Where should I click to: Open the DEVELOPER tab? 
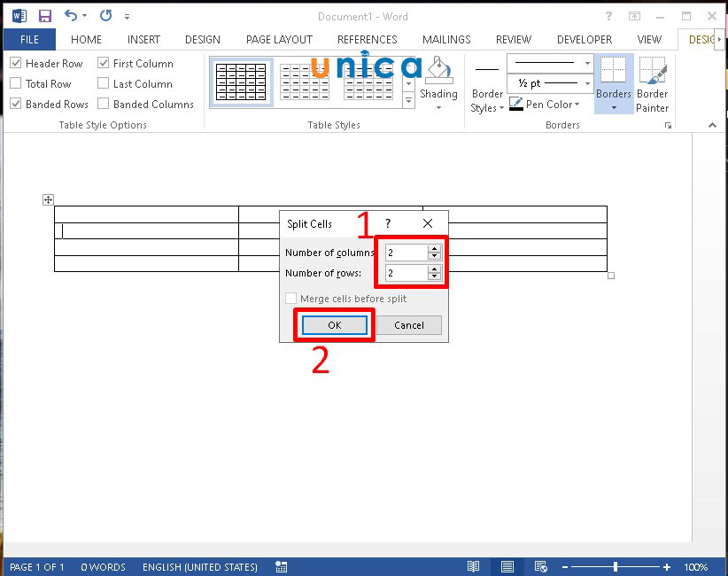pos(584,40)
